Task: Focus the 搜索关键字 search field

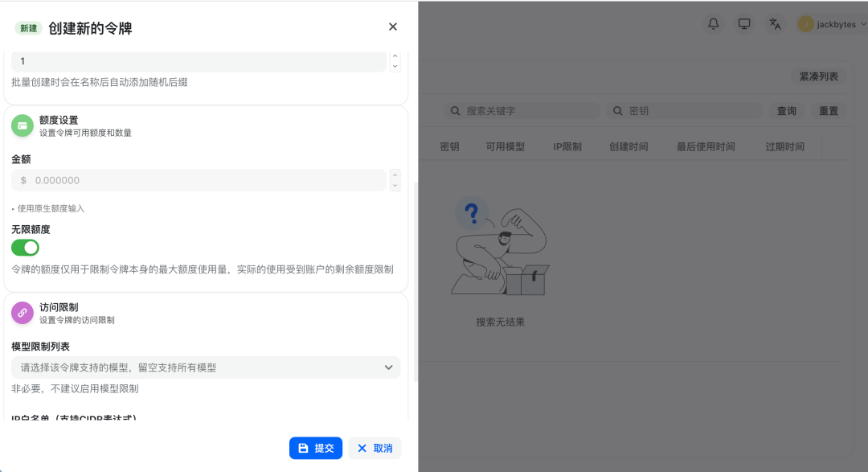Action: click(x=522, y=111)
